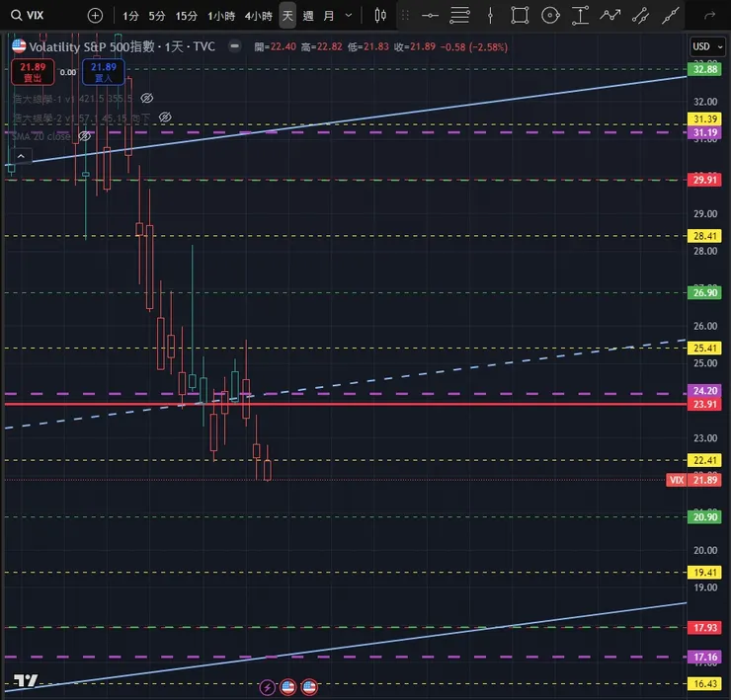Select the horizontal line drawing tool

430,16
